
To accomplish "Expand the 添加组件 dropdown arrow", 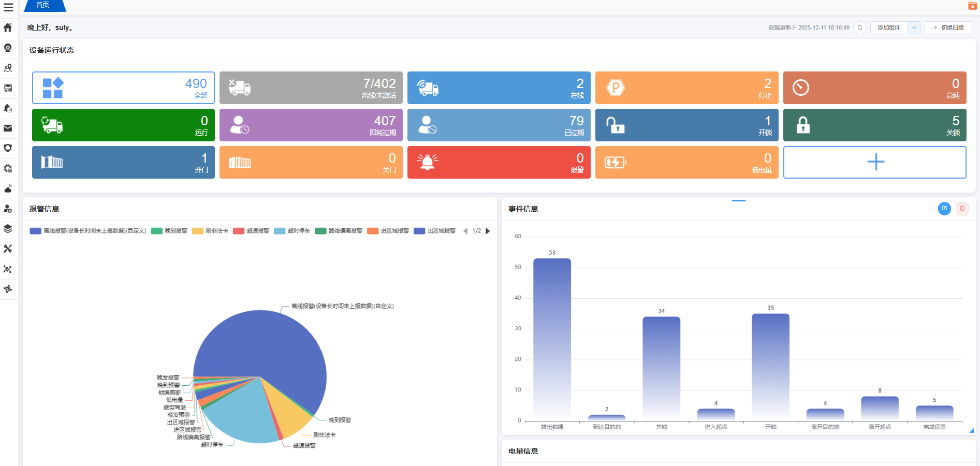I will pyautogui.click(x=914, y=27).
